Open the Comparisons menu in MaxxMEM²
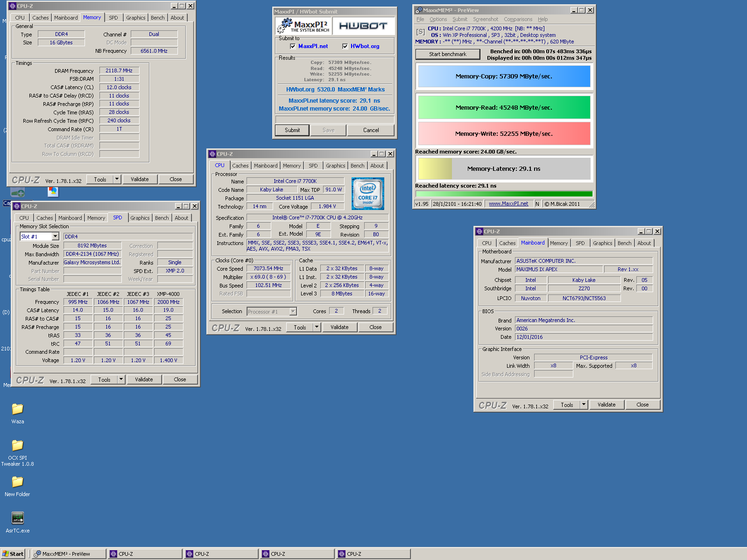The image size is (747, 560). [x=518, y=19]
